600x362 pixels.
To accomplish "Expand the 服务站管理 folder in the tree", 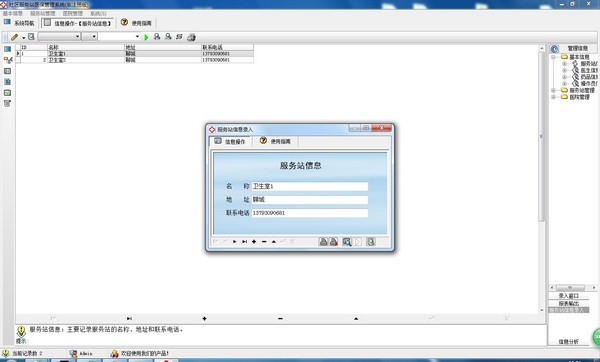I will tap(553, 90).
